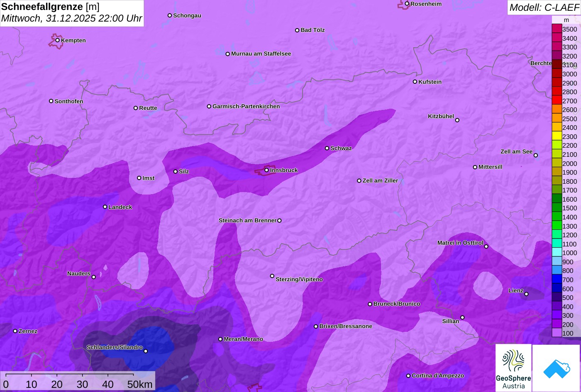This screenshot has height=392, width=581.
Task: Select the light purple 100 m legend swatch
Action: click(x=557, y=333)
